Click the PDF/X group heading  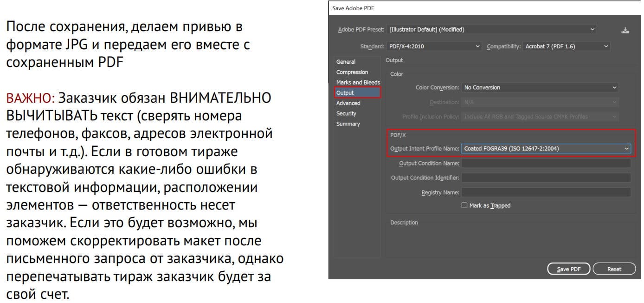pos(398,135)
